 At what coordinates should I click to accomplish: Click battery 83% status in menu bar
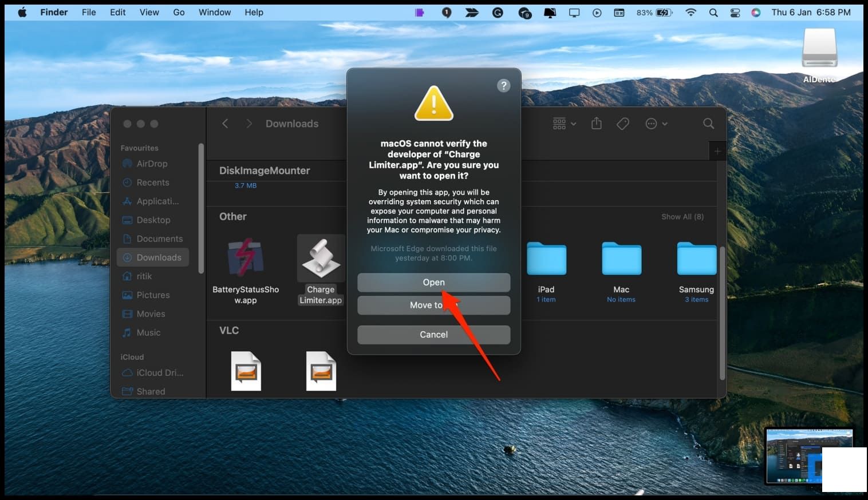[x=654, y=12]
